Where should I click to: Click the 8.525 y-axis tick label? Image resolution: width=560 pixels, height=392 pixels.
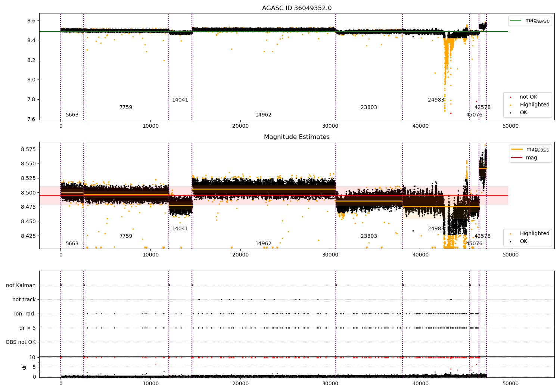click(x=28, y=178)
